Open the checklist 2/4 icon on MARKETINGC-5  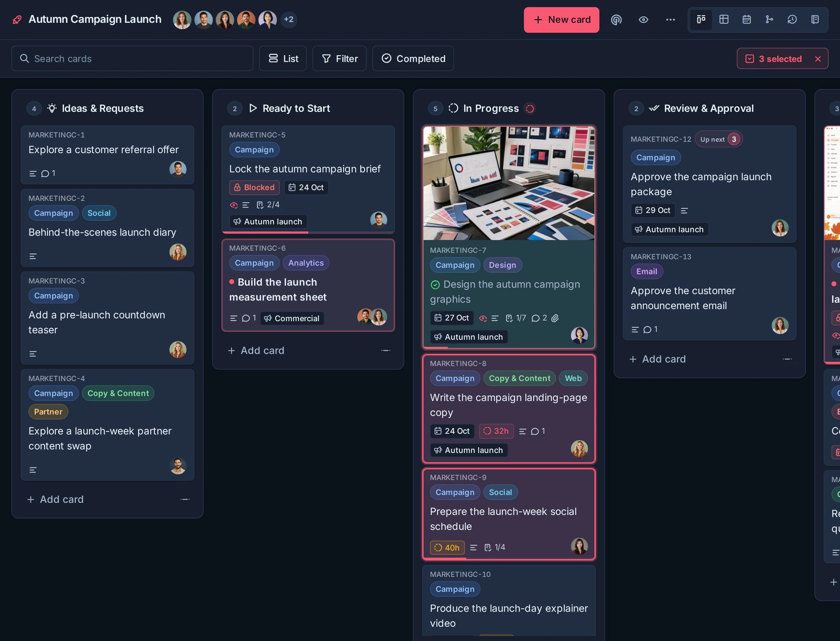[x=260, y=205]
